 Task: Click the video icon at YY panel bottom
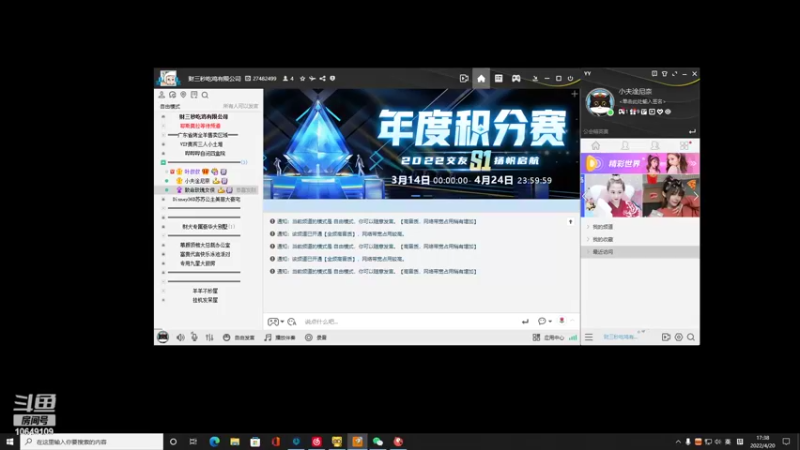pos(666,337)
